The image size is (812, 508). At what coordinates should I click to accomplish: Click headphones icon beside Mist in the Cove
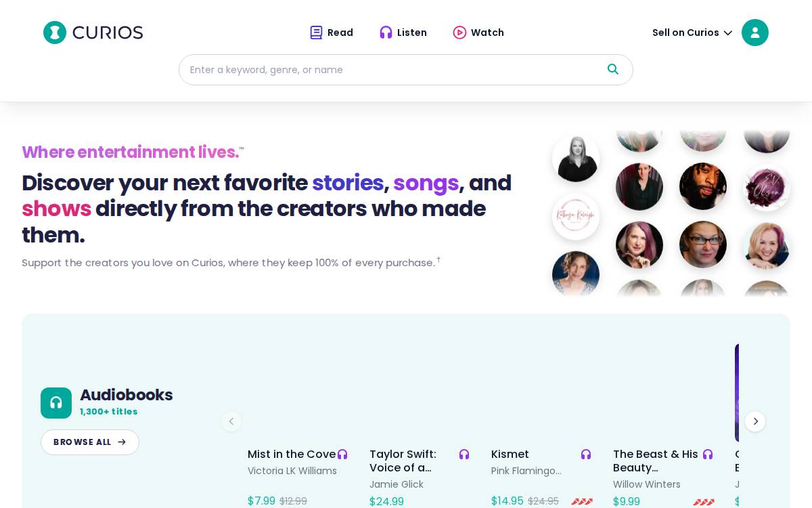coord(342,454)
